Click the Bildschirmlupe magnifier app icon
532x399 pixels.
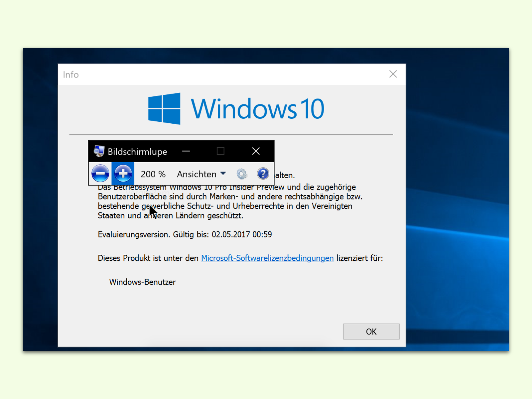pos(99,151)
